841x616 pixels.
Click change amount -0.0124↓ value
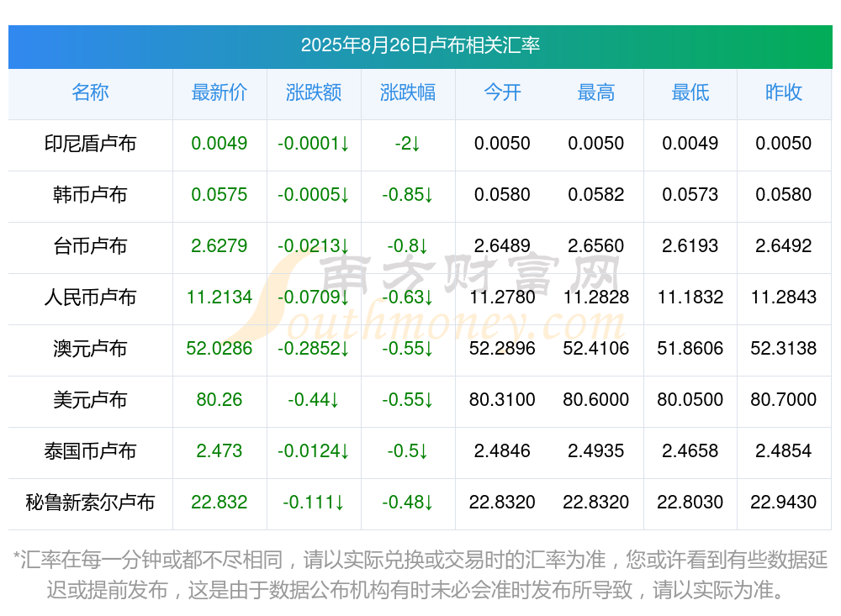[x=314, y=451]
